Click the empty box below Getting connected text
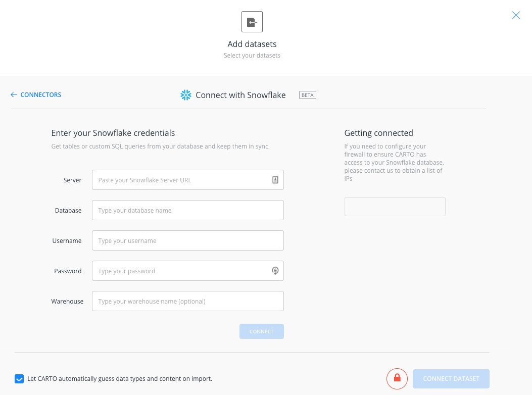Viewport: 532px width, 395px height. [x=395, y=206]
